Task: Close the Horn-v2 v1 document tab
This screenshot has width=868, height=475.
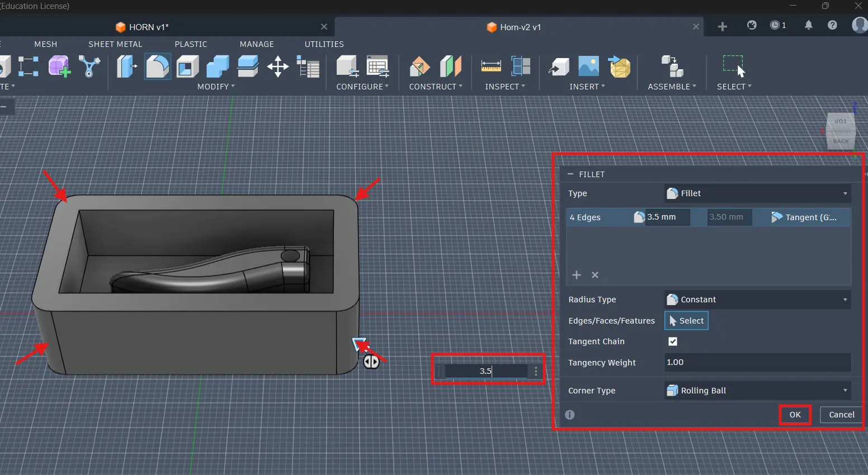Action: (x=696, y=27)
